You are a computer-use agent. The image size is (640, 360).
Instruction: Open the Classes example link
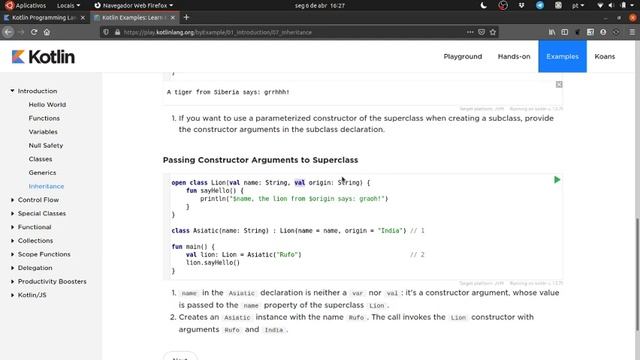click(40, 159)
